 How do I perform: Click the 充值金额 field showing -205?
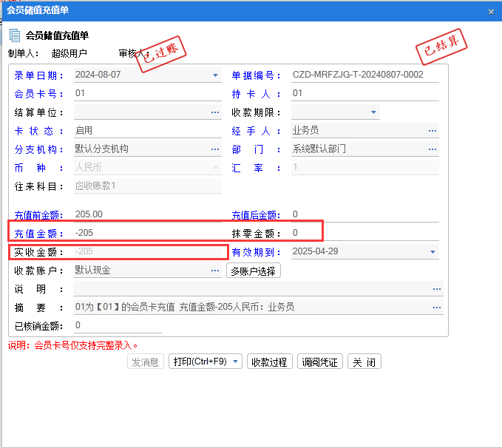pos(148,233)
